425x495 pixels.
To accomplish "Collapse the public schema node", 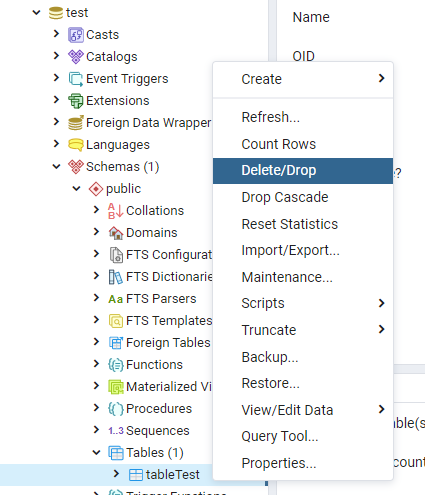I will 76,188.
